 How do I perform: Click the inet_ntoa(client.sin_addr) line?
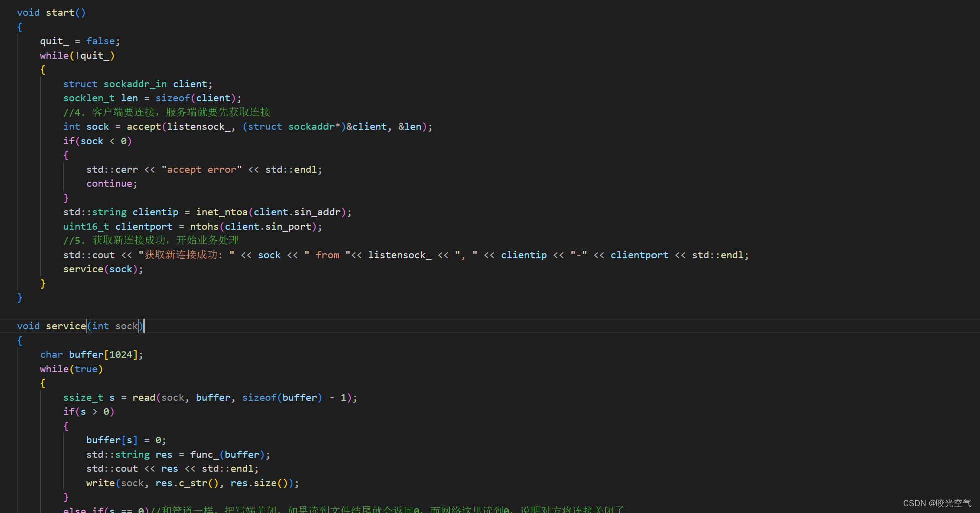(207, 212)
